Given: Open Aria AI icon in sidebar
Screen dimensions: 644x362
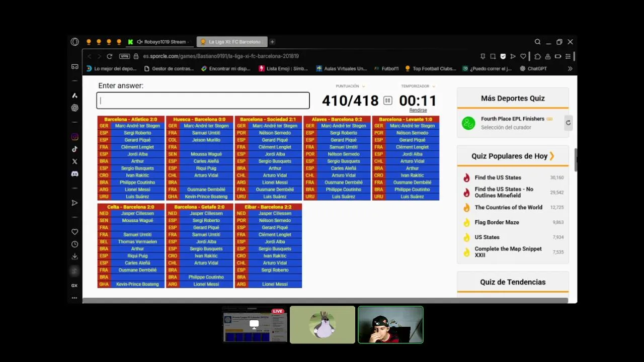Looking at the screenshot, I should (74, 96).
